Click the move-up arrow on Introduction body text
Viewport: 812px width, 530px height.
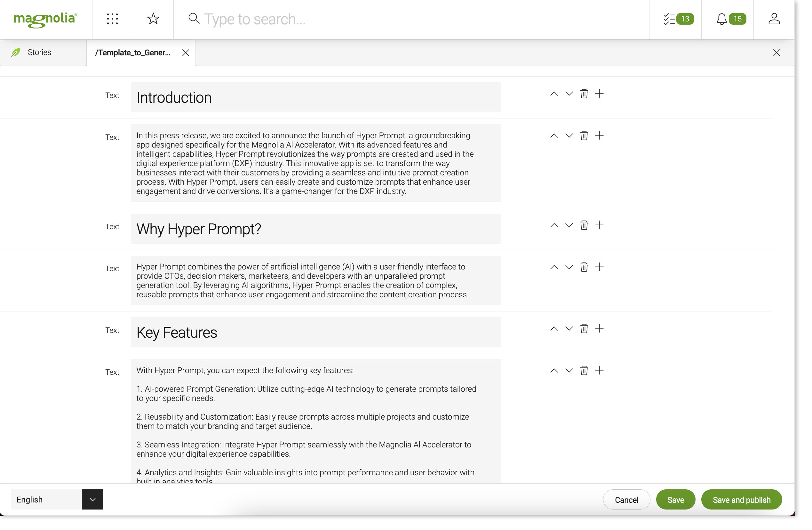554,136
